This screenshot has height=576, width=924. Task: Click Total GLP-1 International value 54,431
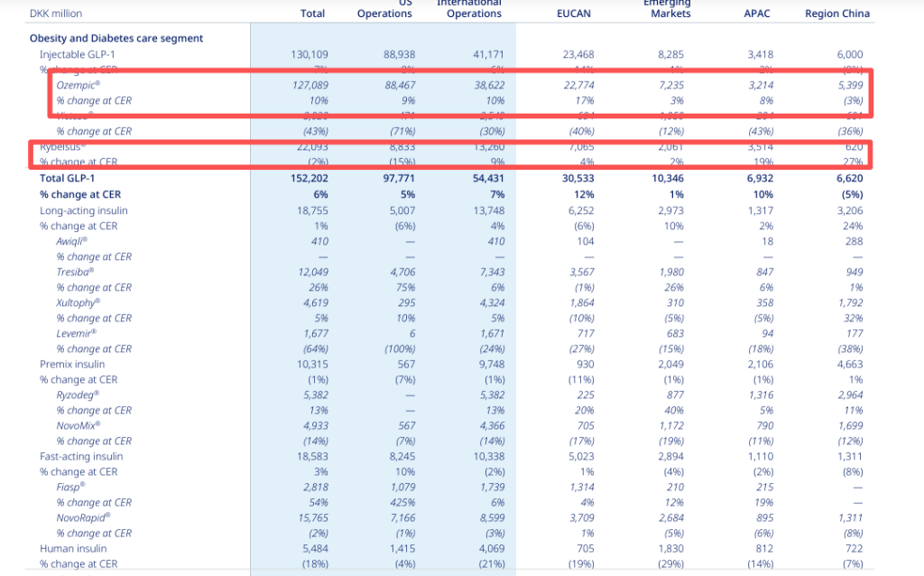tap(488, 178)
